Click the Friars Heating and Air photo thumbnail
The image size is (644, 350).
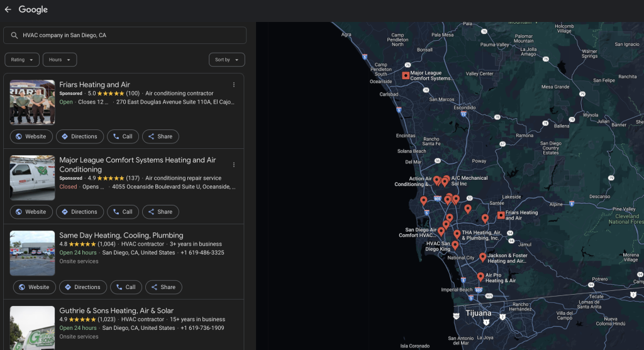pyautogui.click(x=33, y=102)
